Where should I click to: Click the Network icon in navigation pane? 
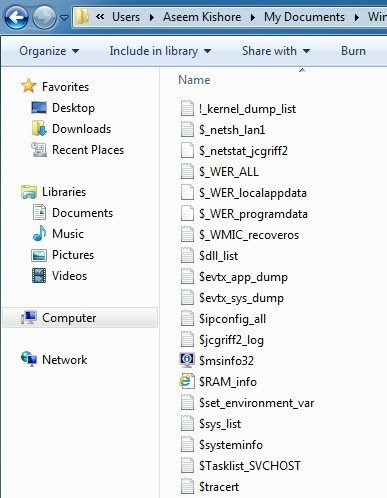click(29, 359)
